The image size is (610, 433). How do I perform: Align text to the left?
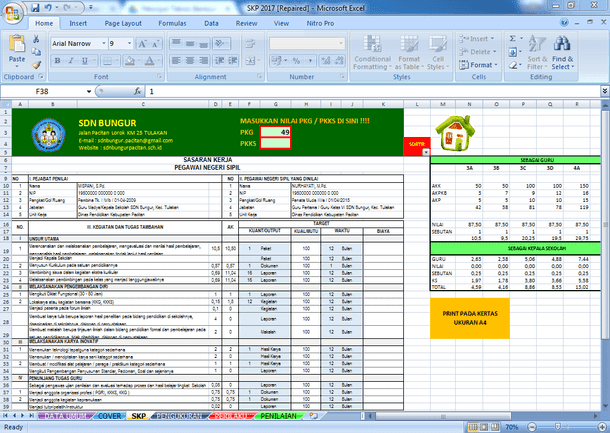176,61
